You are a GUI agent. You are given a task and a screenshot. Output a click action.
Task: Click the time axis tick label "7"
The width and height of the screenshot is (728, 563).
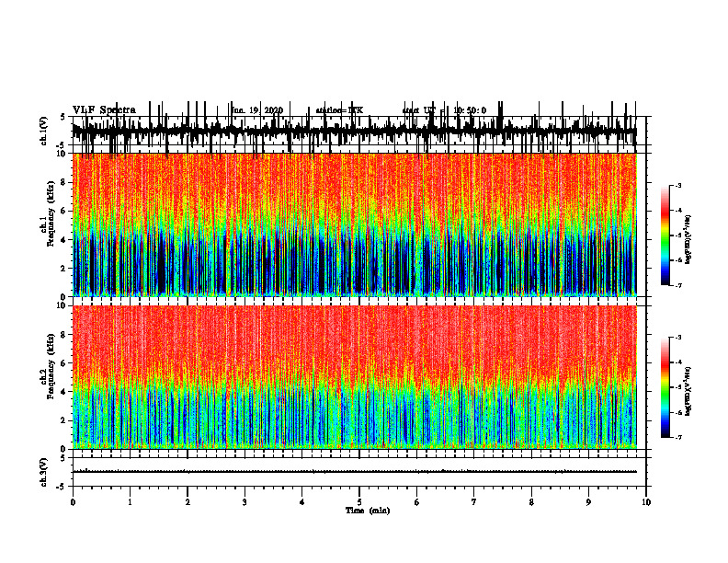click(474, 502)
